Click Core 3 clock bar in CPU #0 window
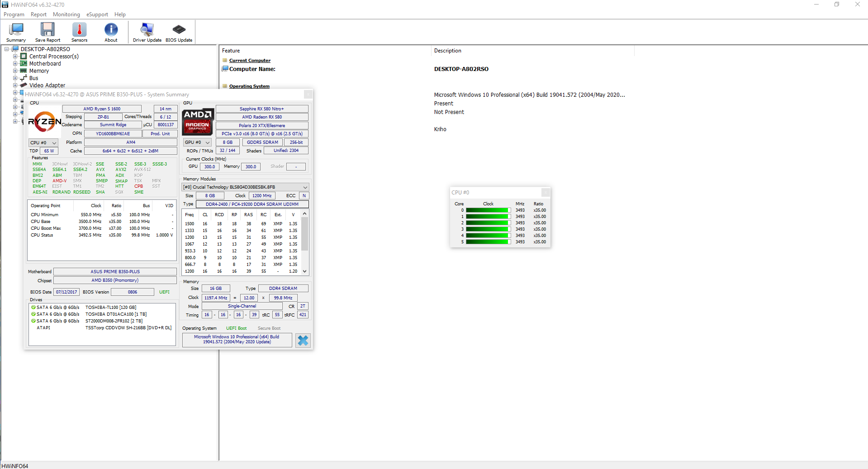The width and height of the screenshot is (868, 469). click(x=488, y=229)
